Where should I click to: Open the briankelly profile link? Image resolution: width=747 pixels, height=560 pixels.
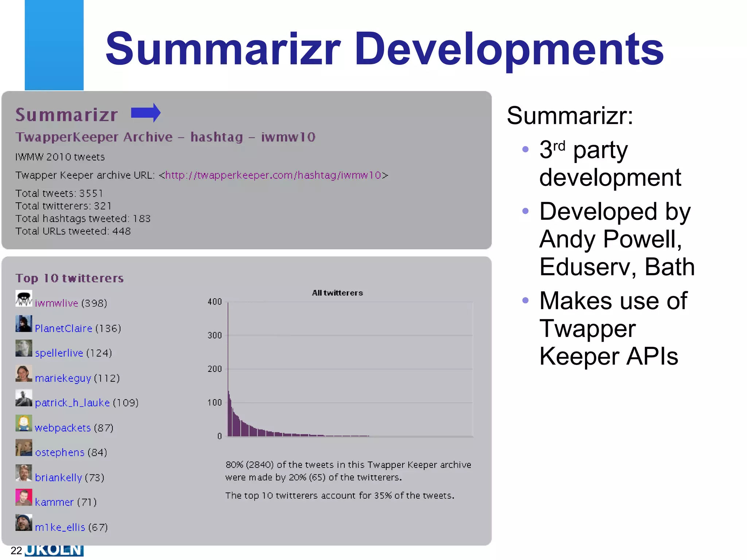(x=58, y=478)
